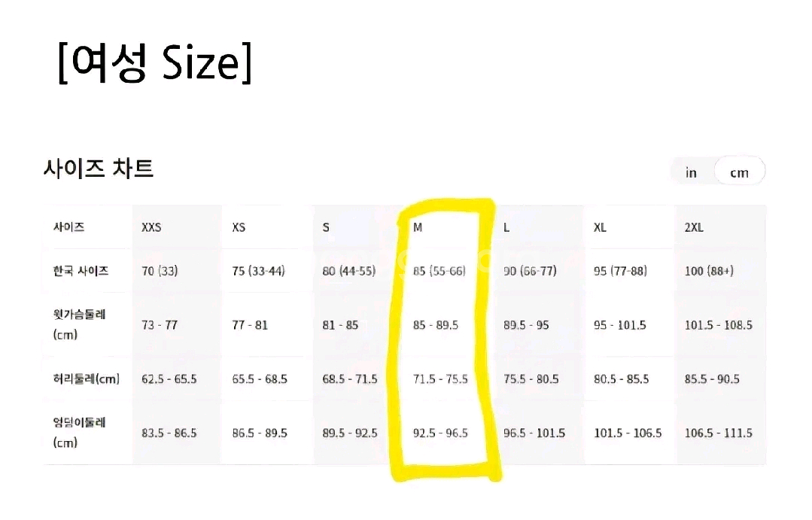Viewport: 812px width, 520px height.
Task: Select the L size column header
Action: coord(506,227)
